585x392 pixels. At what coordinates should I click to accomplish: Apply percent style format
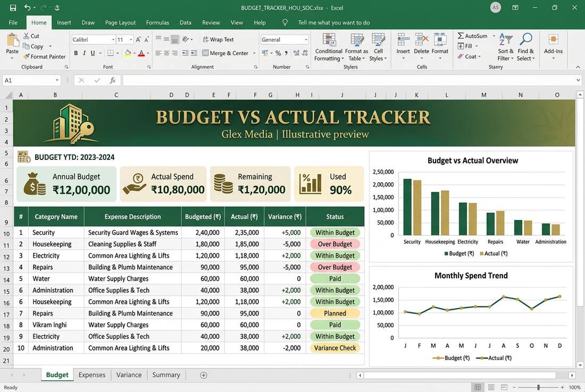[x=278, y=53]
